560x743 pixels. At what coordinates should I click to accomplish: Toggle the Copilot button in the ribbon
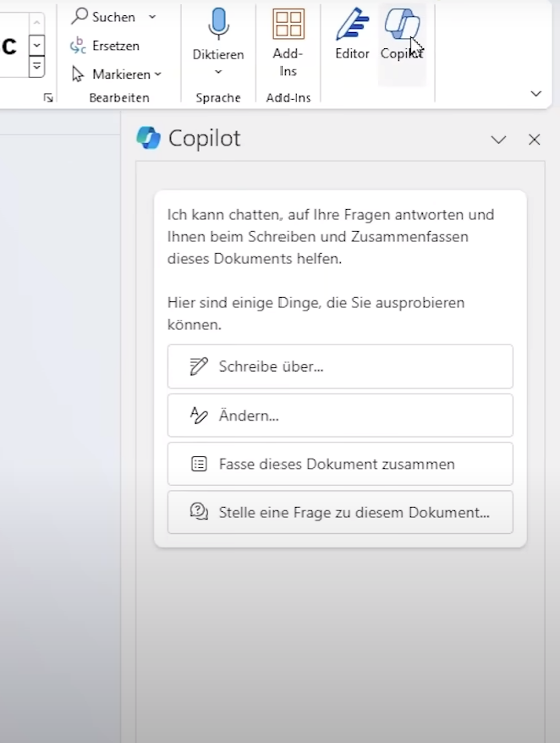pos(402,36)
